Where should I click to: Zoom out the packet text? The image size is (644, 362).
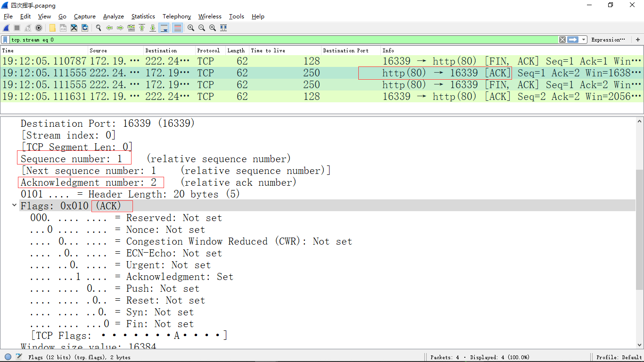(x=202, y=28)
